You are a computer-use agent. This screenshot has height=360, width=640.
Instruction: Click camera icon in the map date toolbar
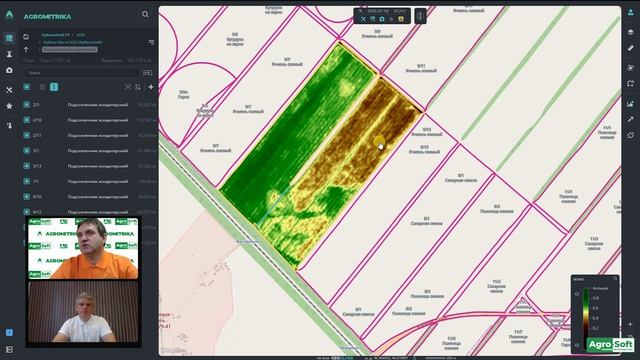(x=382, y=19)
